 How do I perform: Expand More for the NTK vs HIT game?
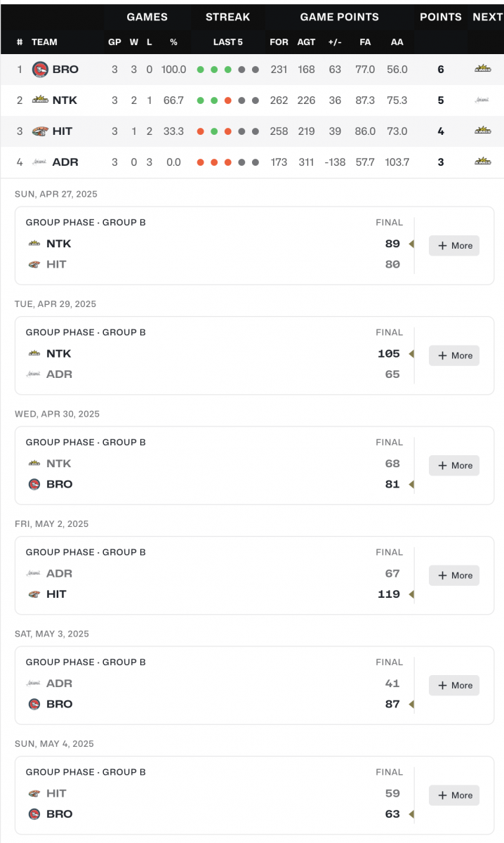[x=454, y=246]
